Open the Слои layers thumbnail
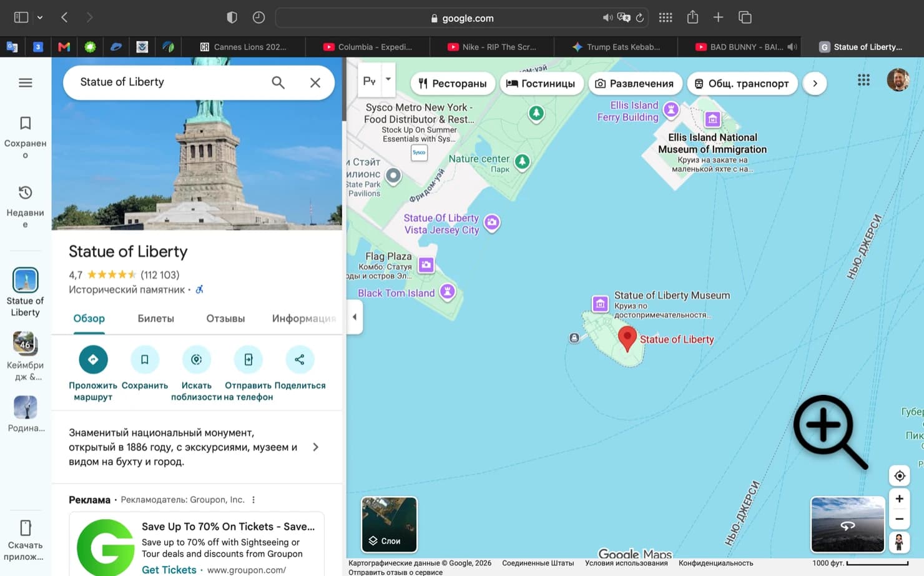Screen dimensions: 924x576 (389, 524)
